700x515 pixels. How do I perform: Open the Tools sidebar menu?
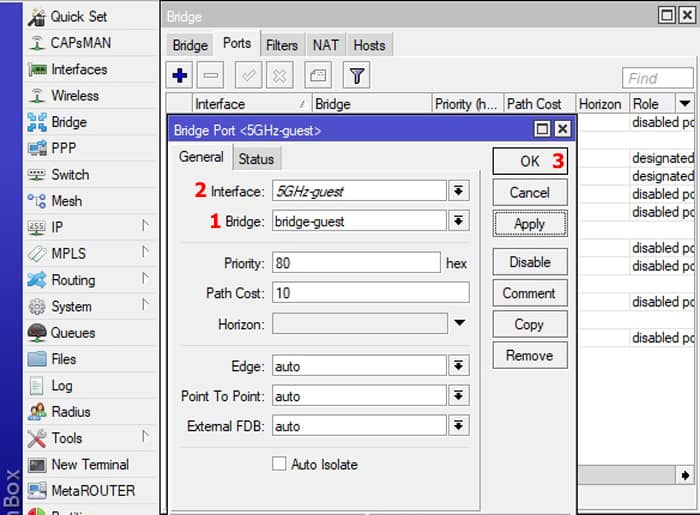[x=91, y=438]
